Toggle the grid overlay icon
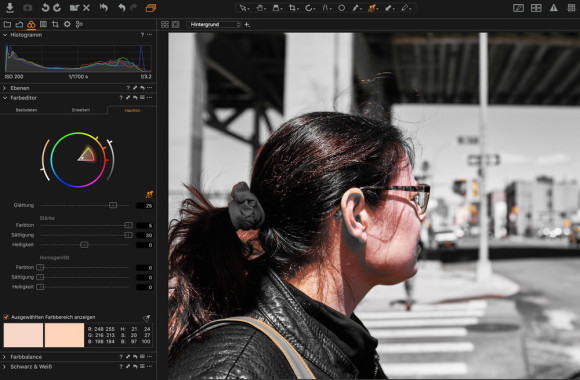This screenshot has height=380, width=580. tap(571, 8)
